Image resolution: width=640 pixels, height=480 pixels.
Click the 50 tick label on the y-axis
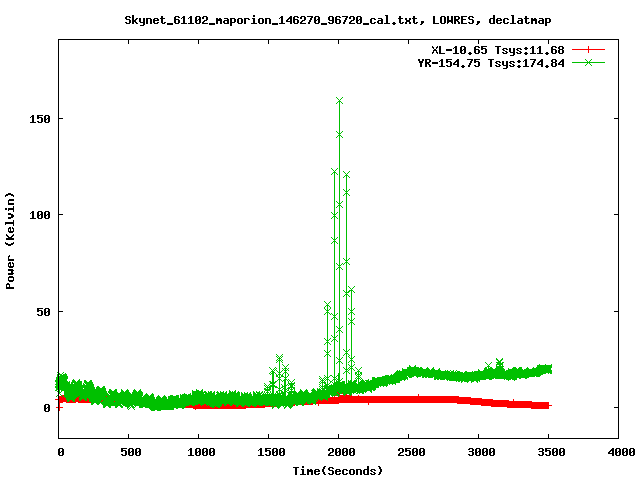43,311
